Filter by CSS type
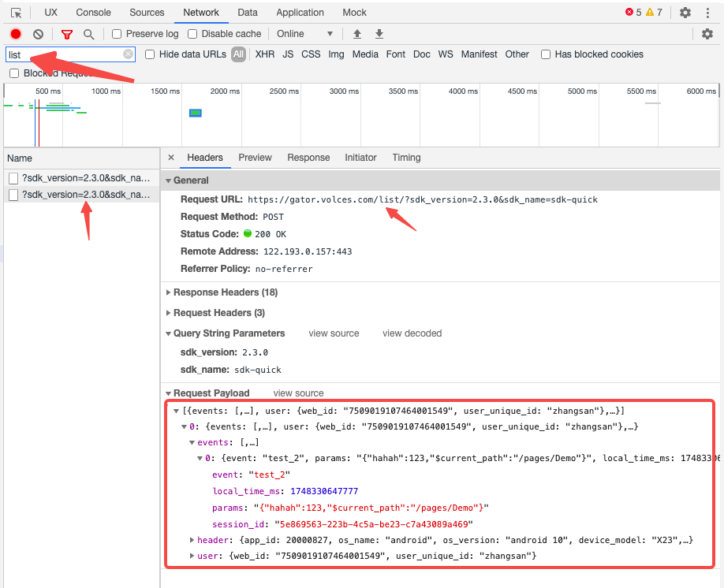The height and width of the screenshot is (588, 724). tap(311, 54)
